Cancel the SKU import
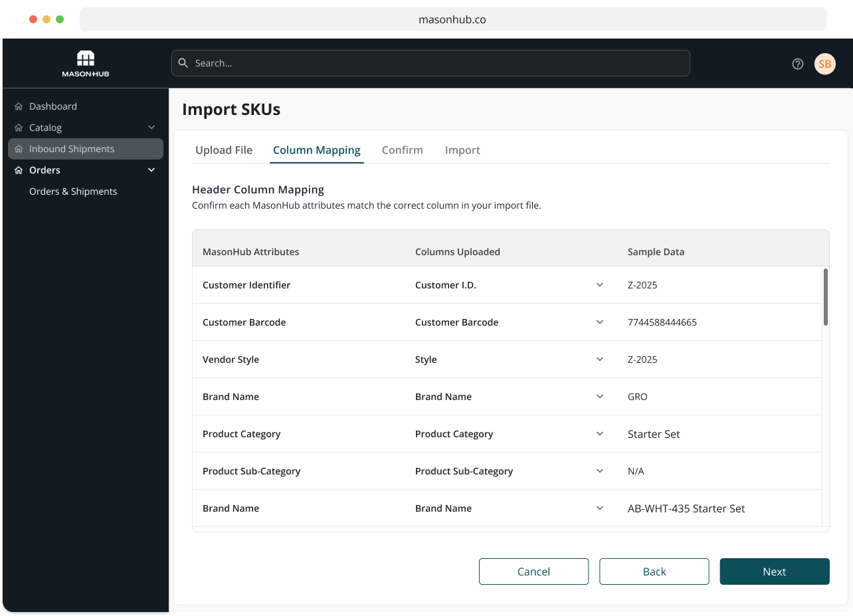 point(533,571)
